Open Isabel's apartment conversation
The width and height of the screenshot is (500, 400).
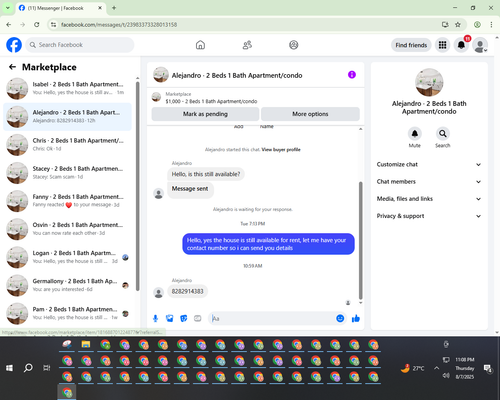67,88
